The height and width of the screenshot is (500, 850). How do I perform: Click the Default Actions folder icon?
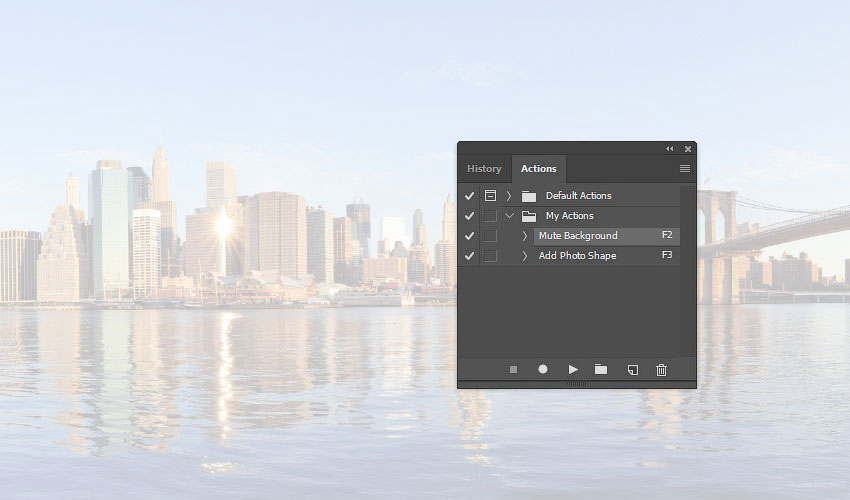pyautogui.click(x=529, y=196)
